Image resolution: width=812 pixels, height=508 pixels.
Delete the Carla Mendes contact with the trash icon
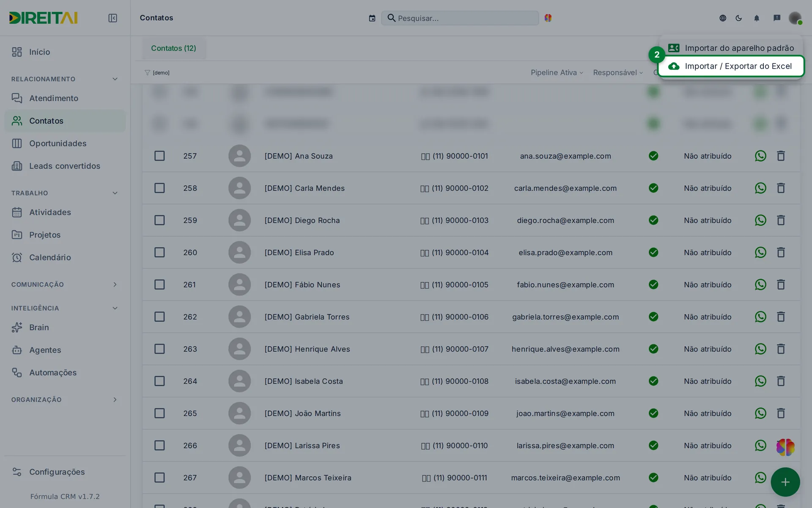click(x=781, y=188)
